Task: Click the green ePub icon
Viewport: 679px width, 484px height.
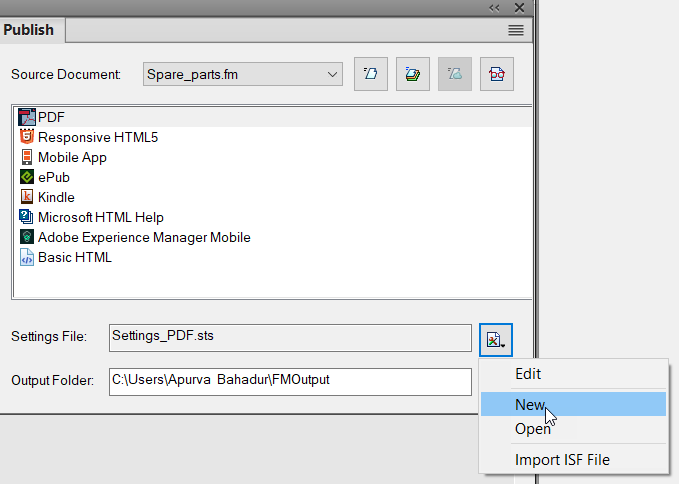Action: pos(27,177)
